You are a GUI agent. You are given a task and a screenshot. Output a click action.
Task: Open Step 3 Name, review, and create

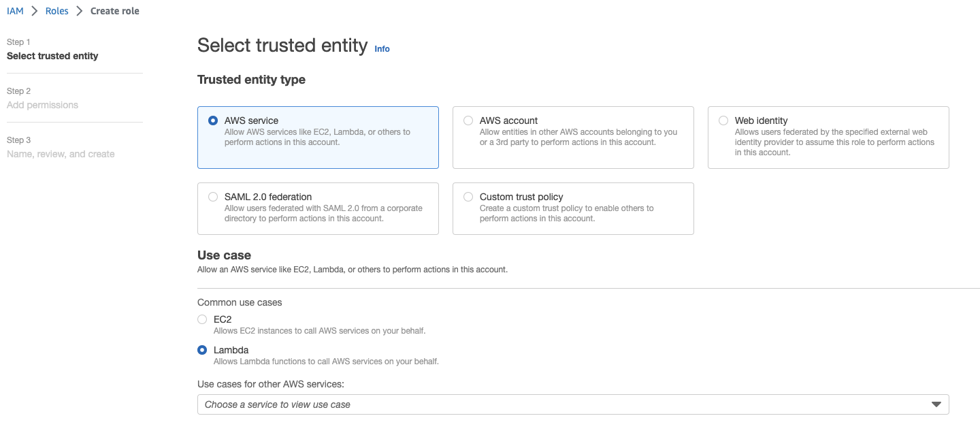(x=61, y=154)
